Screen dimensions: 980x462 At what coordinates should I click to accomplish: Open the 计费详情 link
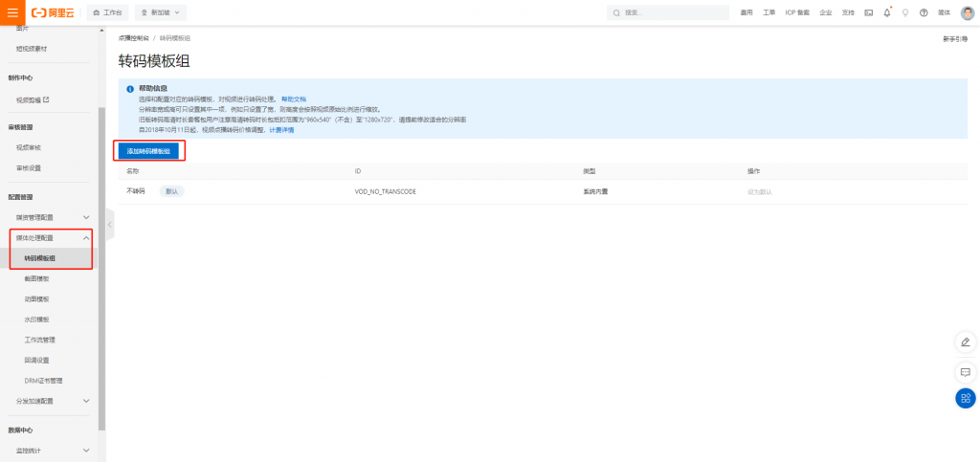[x=281, y=130]
